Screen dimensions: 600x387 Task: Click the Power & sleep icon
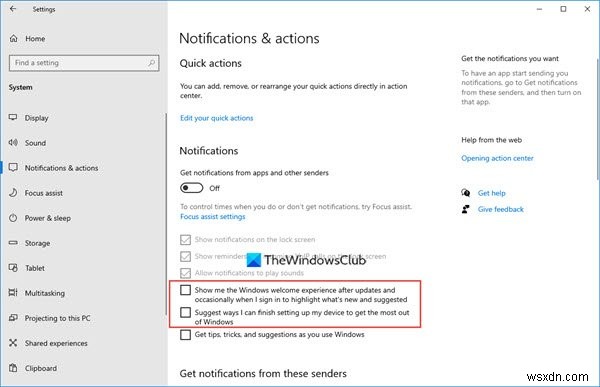pos(13,218)
